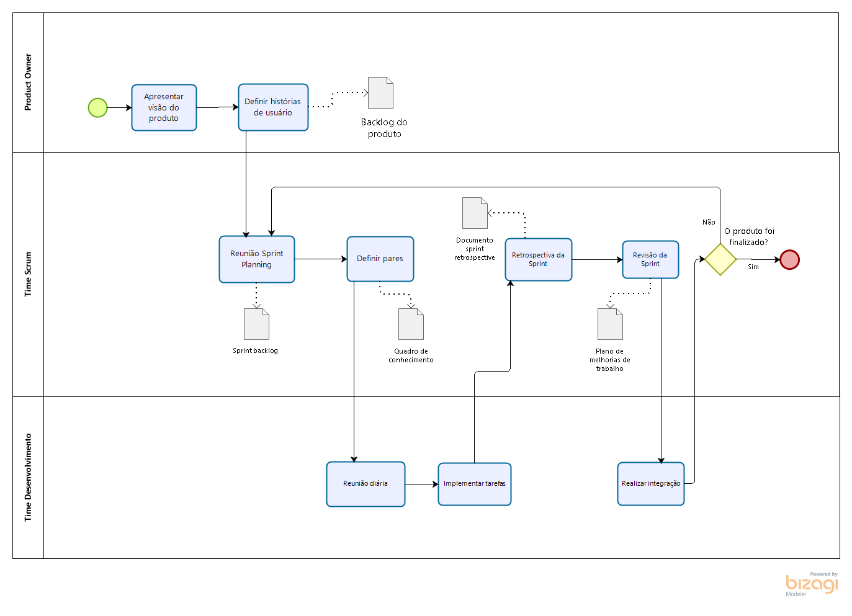This screenshot has width=852, height=616.
Task: Select the Definir histórias de usuário task
Action: [x=273, y=107]
